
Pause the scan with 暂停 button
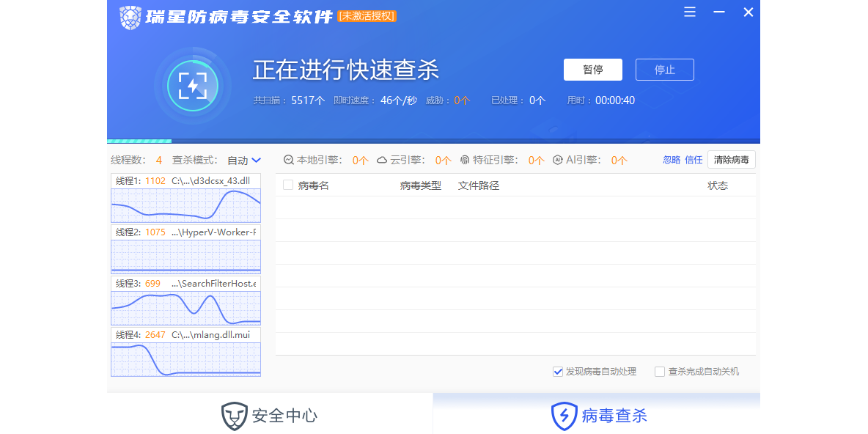tap(593, 70)
